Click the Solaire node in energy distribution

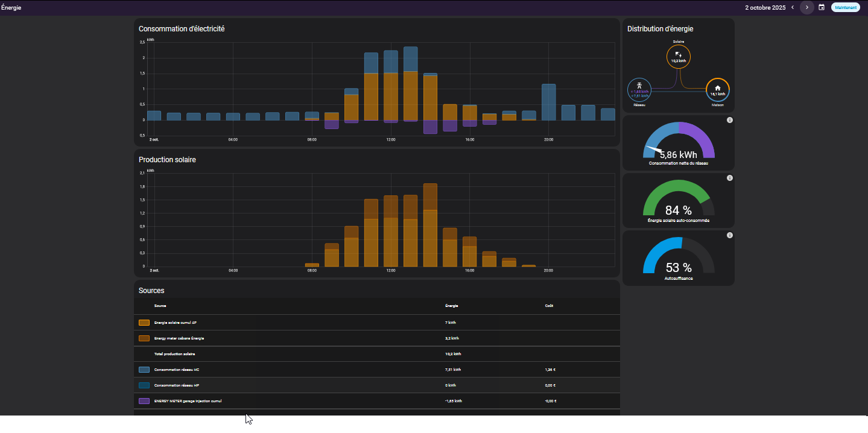tap(679, 57)
